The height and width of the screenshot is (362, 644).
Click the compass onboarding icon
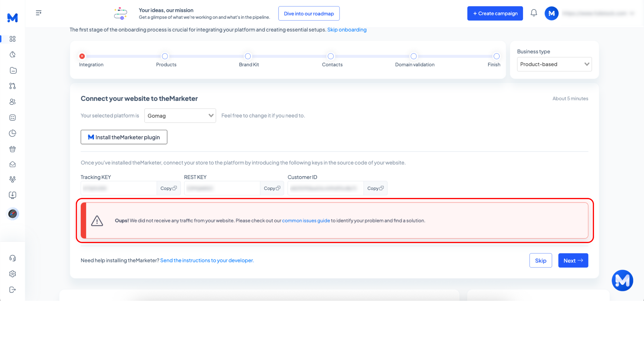12,214
